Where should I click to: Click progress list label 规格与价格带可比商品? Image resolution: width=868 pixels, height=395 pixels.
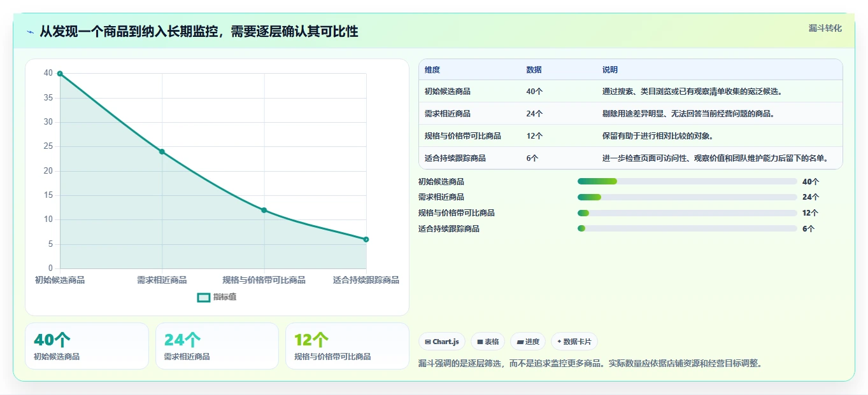pos(457,213)
